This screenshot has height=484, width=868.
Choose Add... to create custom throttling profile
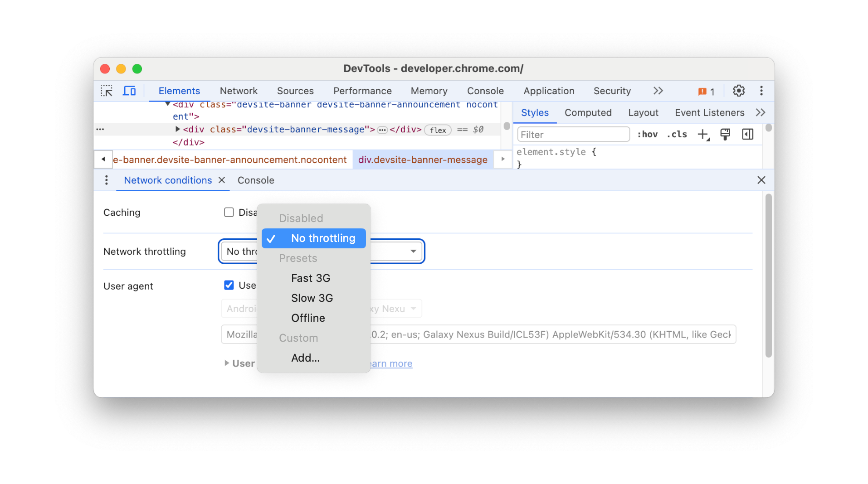click(305, 358)
